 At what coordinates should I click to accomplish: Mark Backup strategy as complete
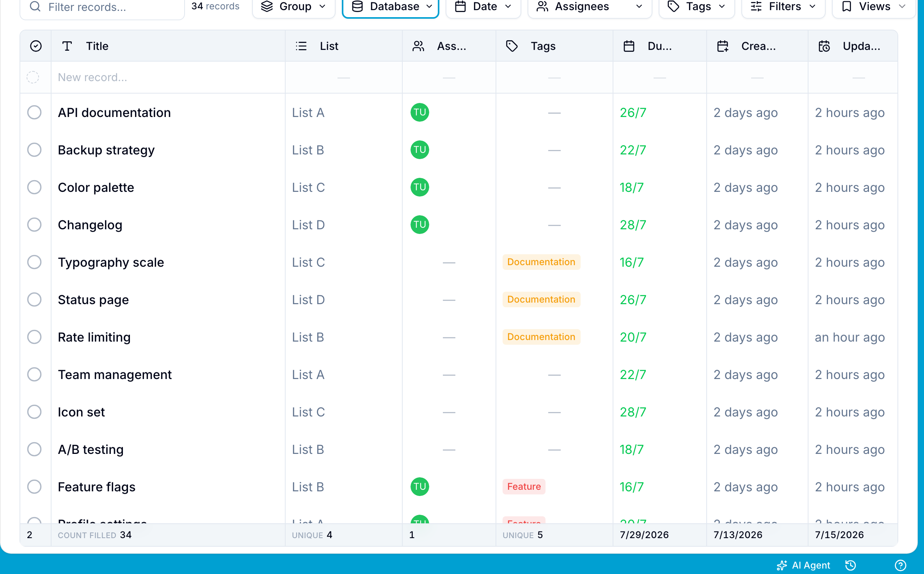[34, 150]
